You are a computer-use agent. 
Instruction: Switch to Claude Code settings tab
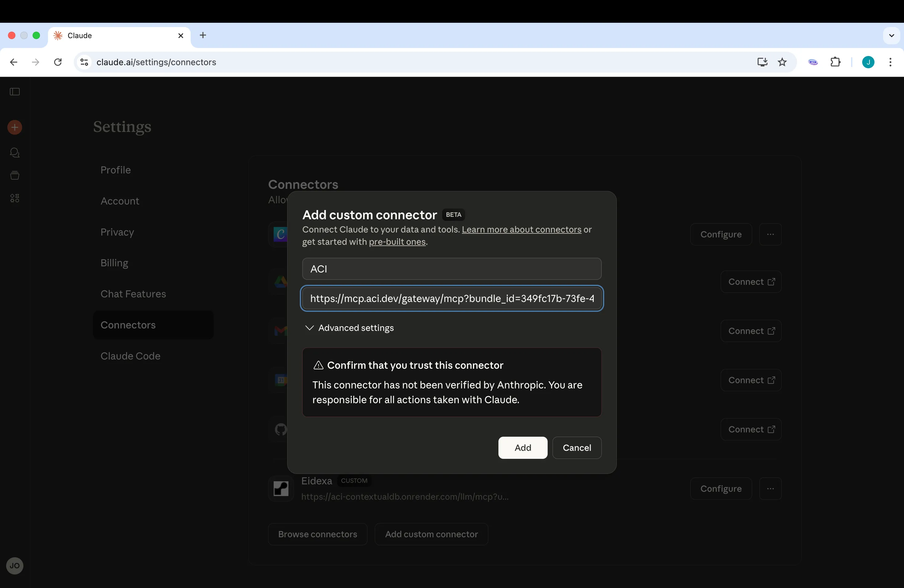130,356
